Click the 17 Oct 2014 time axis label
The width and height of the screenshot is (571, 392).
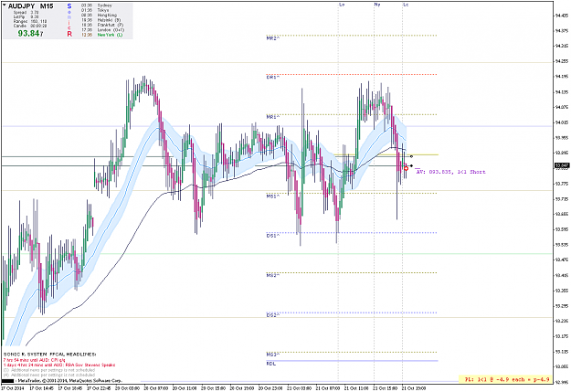[x=13, y=388]
